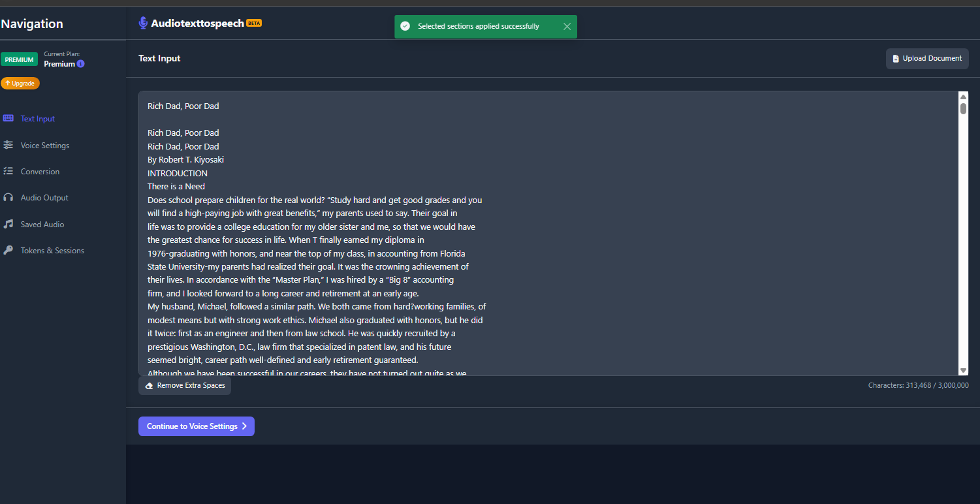The width and height of the screenshot is (980, 504).
Task: Click the key icon for Tokens & Sessions
Action: pyautogui.click(x=8, y=251)
